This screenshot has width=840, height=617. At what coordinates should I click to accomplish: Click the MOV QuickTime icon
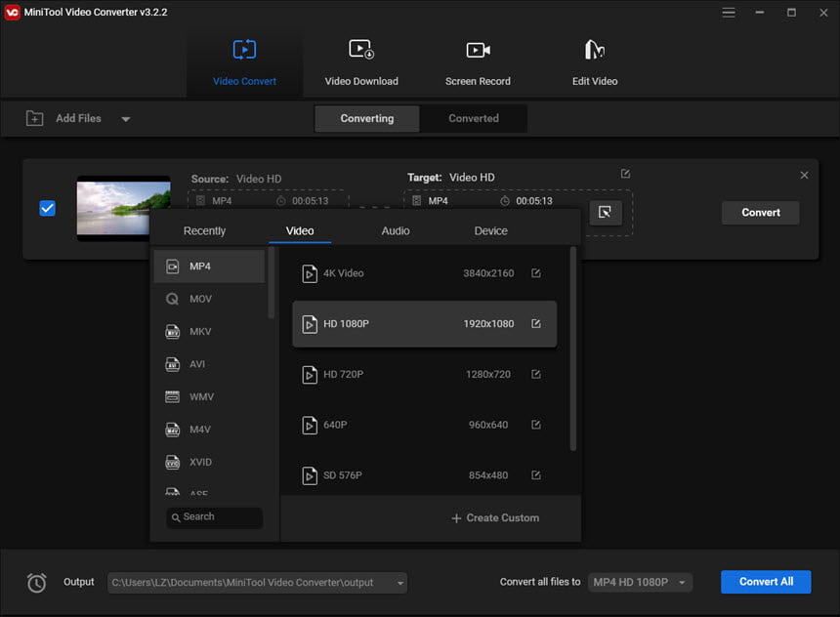(x=172, y=299)
